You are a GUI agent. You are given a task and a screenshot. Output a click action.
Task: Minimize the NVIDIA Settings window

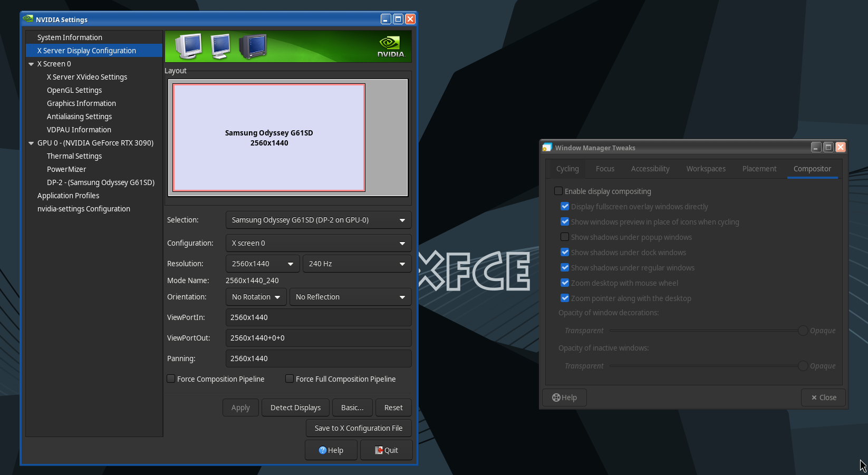pos(385,19)
